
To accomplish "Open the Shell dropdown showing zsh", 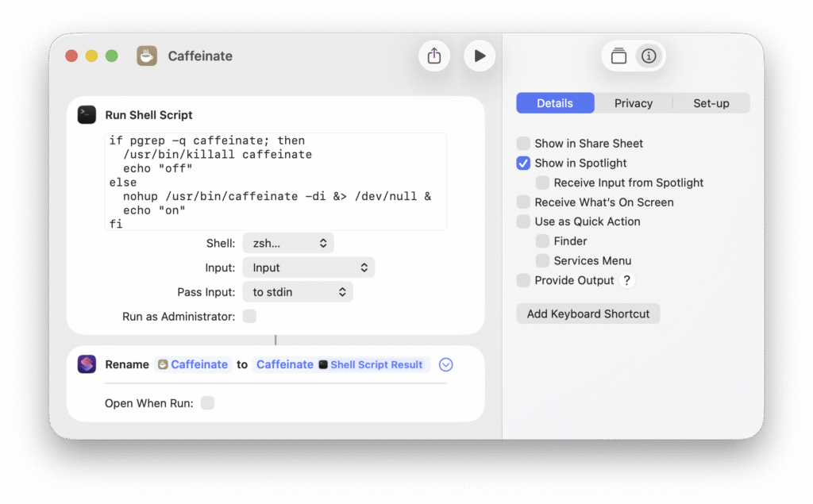I will click(287, 243).
